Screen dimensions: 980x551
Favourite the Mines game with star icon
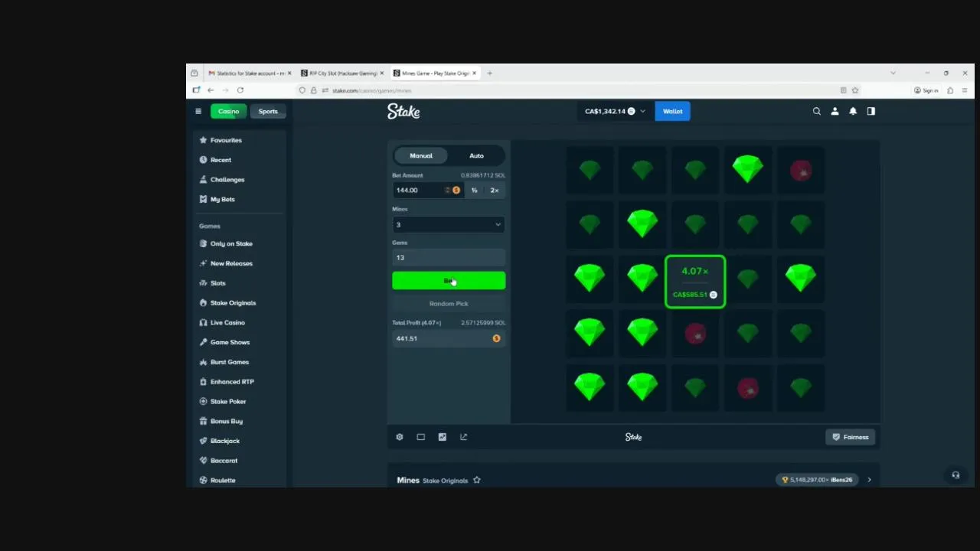tap(477, 480)
